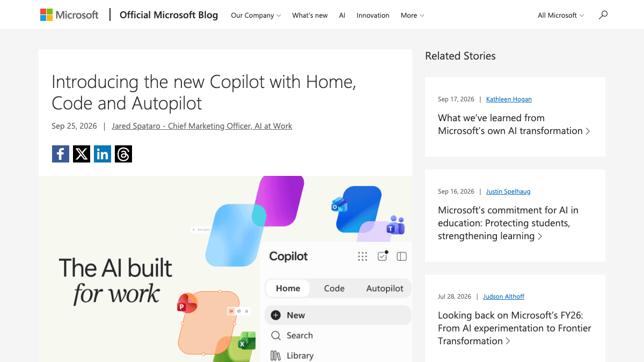Read Microsoft's own AI transformation story
Viewport: 644px width, 362px height.
(514, 124)
